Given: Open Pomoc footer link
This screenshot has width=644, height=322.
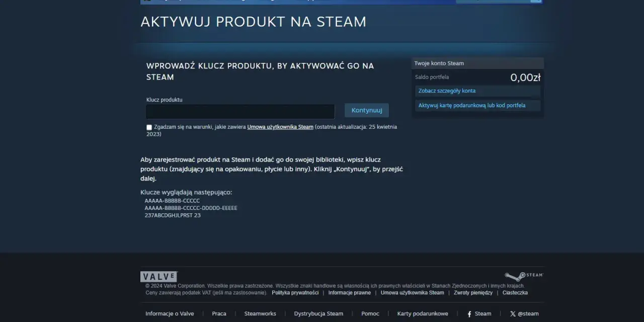Looking at the screenshot, I should coord(370,313).
